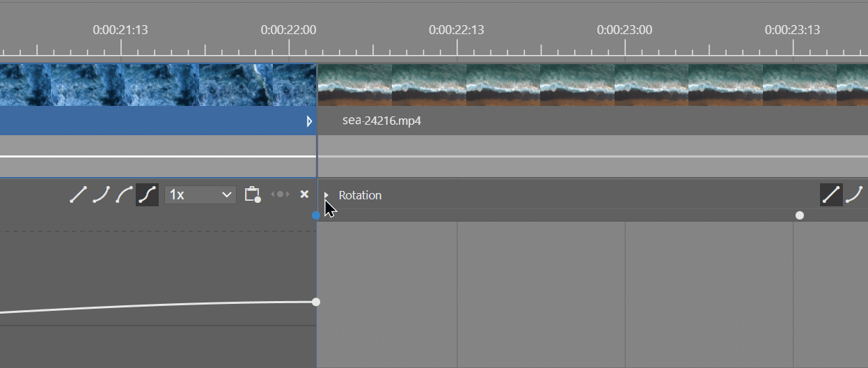Select ease-out curve beside the S-curve icon
Screen dimensions: 868x368
125,194
